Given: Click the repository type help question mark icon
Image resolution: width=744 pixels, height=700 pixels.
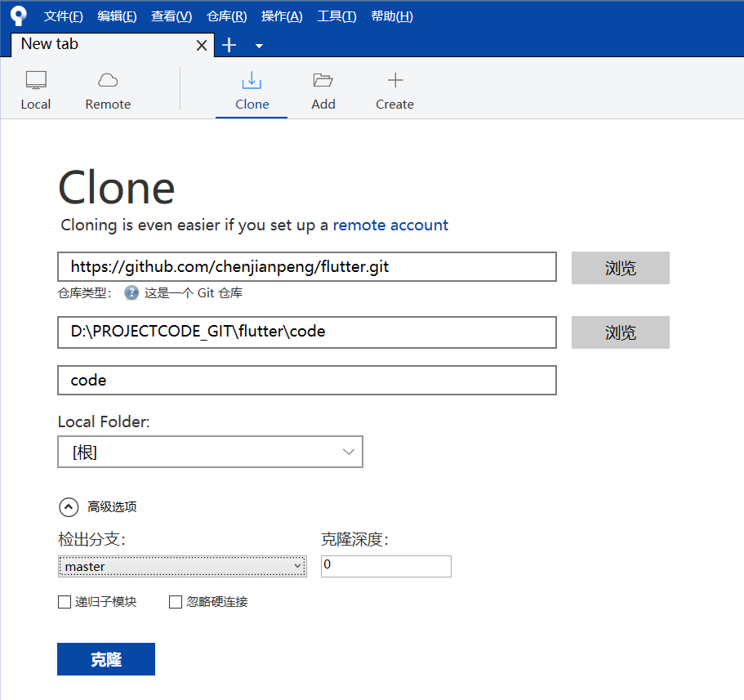Looking at the screenshot, I should click(x=131, y=292).
